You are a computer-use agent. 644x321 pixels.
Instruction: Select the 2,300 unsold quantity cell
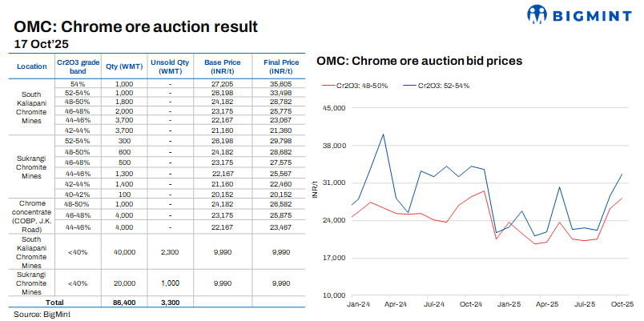170,251
